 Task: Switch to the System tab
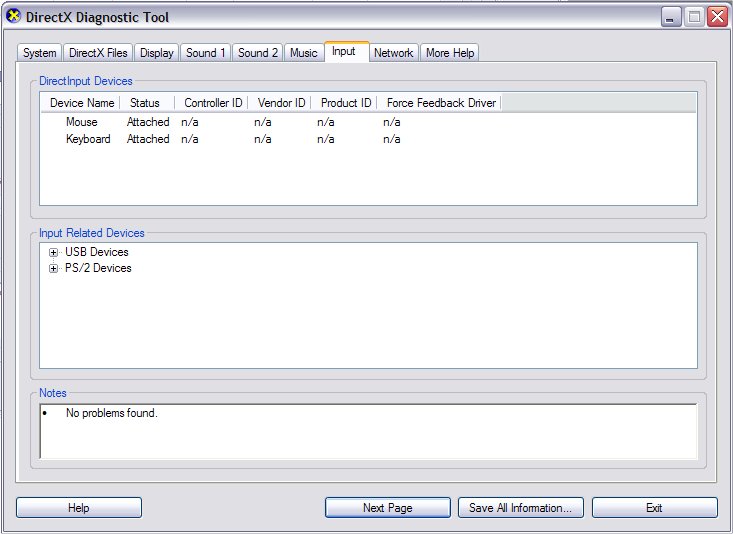pos(40,53)
